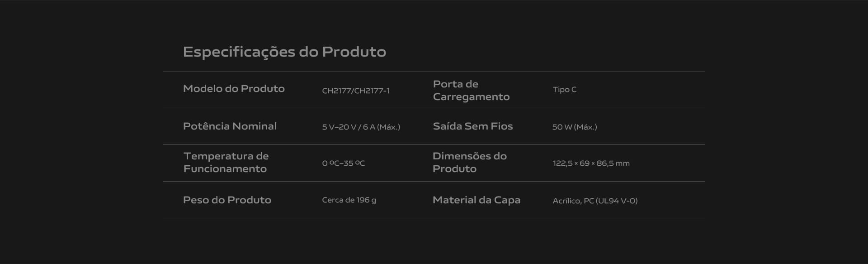Click the 122,5 × 69 × 86,5 mm value
The width and height of the screenshot is (868, 264).
click(591, 163)
